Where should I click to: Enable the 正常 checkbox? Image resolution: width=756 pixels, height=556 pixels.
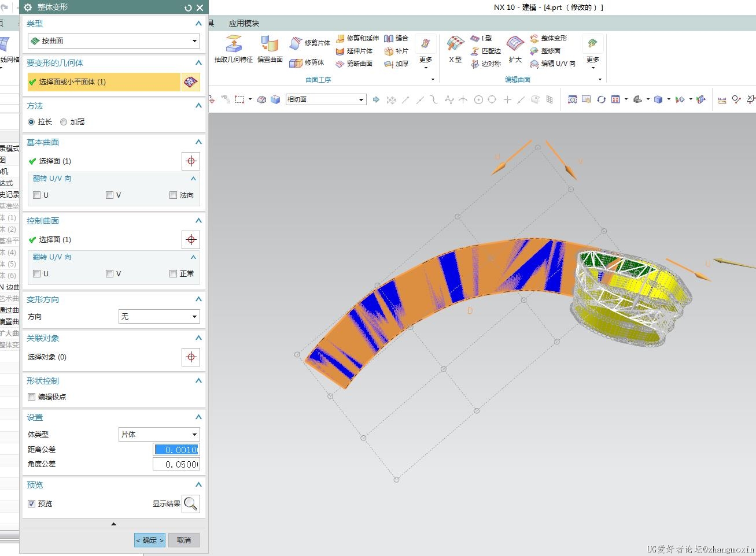point(173,274)
